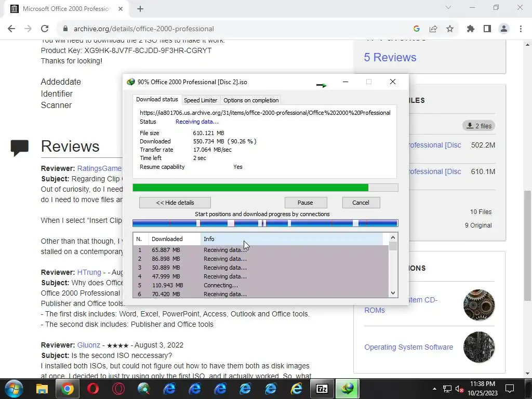Open reviewer Gluonz profile link
The image size is (532, 399).
pyautogui.click(x=88, y=345)
